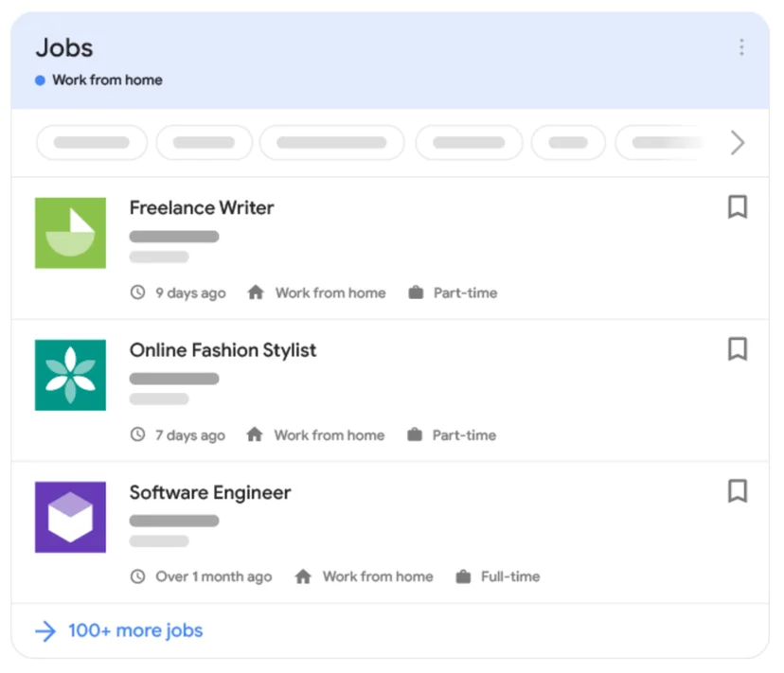
Task: Click 'Part-time' in Online Fashion Stylist row
Action: (465, 435)
